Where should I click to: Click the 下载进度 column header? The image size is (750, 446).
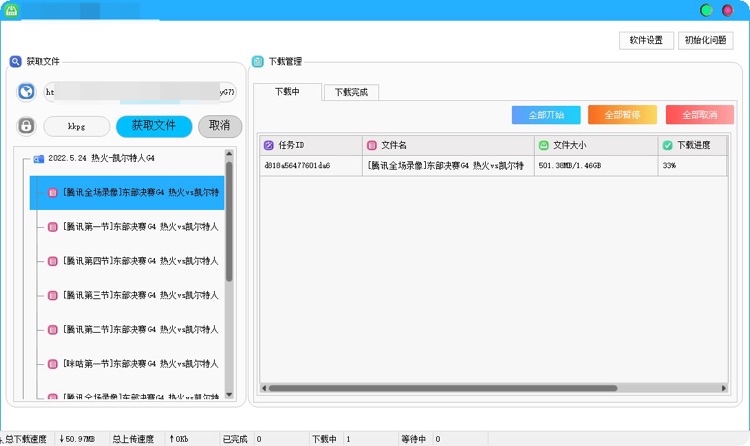point(693,145)
